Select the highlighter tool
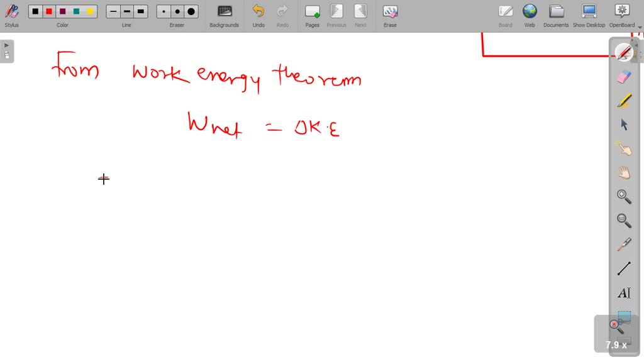Viewport: 644px width, 362px height. tap(624, 101)
